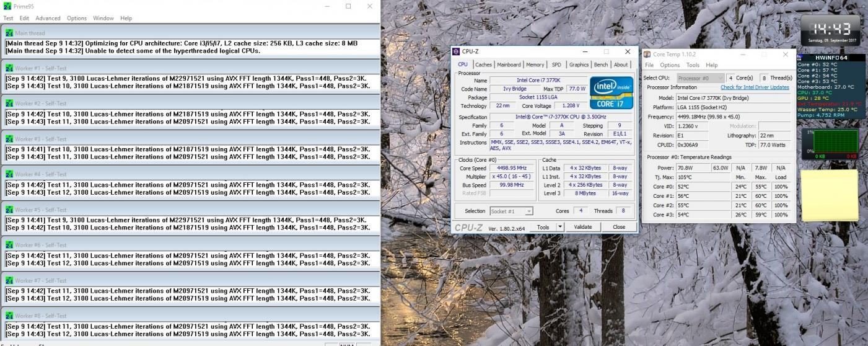Expand the Tools dropdown arrow in CPU-Z
The height and width of the screenshot is (346, 868).
point(560,227)
